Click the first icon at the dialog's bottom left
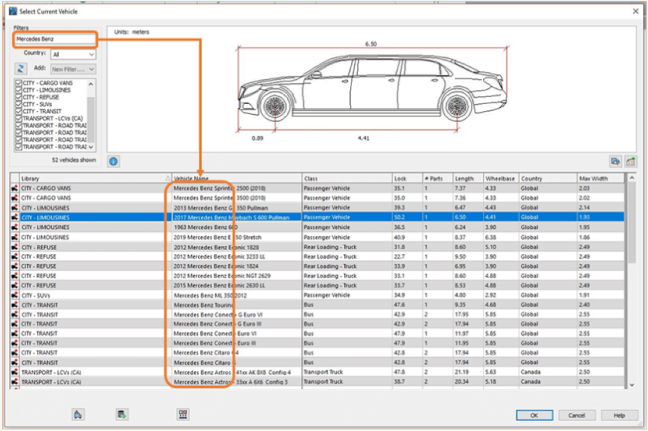 tap(79, 413)
